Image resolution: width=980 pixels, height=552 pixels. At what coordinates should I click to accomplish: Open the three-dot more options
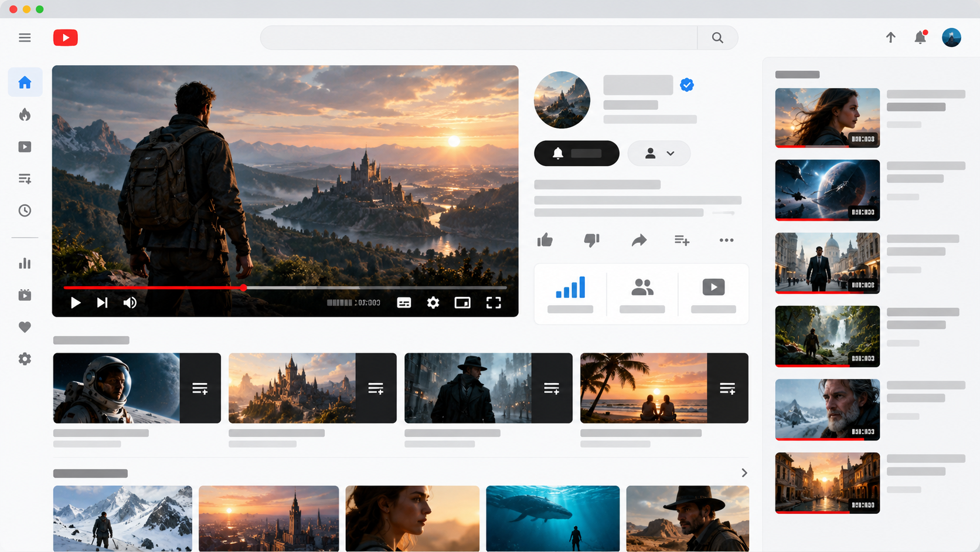point(726,240)
